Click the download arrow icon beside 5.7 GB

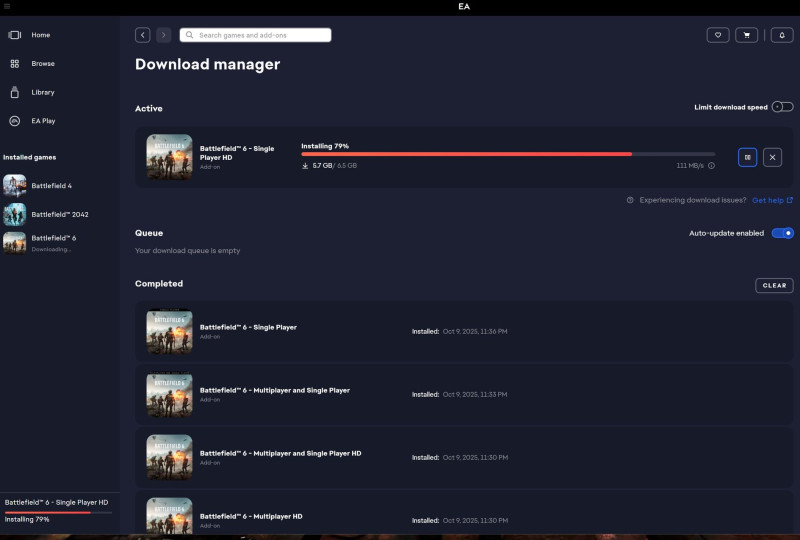point(305,165)
